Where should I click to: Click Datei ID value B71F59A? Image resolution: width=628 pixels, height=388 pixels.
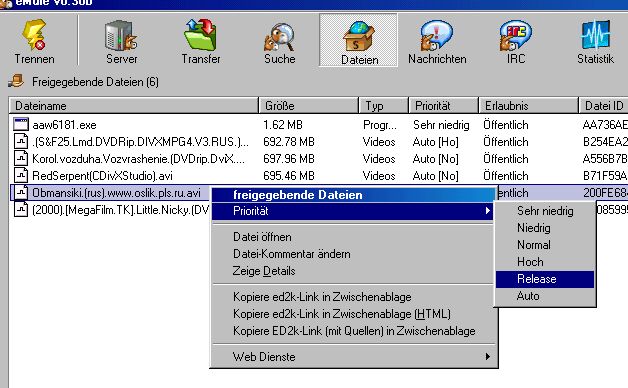pos(605,176)
